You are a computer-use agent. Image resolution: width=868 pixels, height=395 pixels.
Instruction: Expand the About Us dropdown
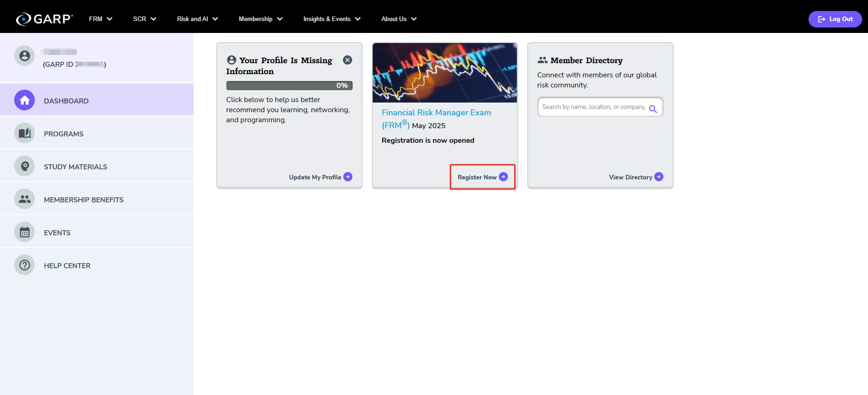[399, 19]
